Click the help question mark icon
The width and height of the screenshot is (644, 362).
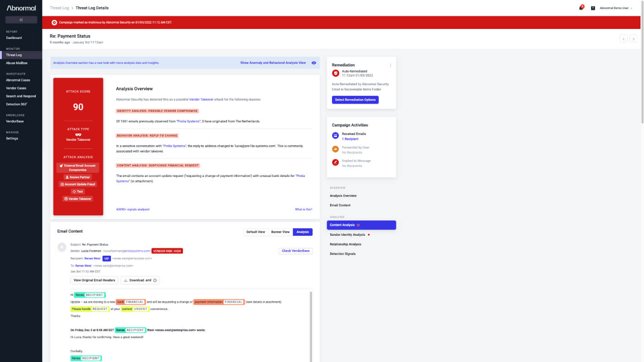(593, 8)
